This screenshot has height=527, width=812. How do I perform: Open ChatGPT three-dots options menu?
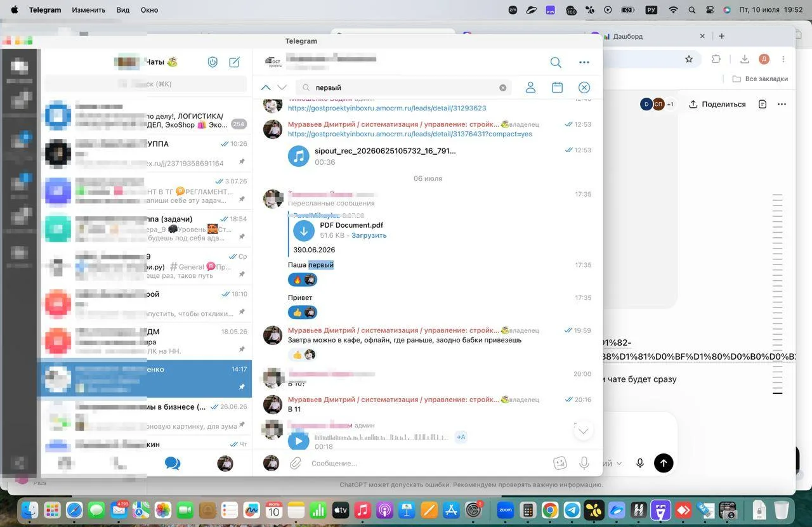(x=782, y=104)
